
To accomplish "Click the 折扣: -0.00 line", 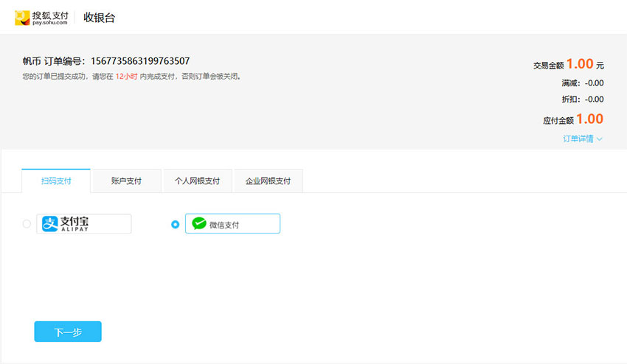I will click(583, 99).
